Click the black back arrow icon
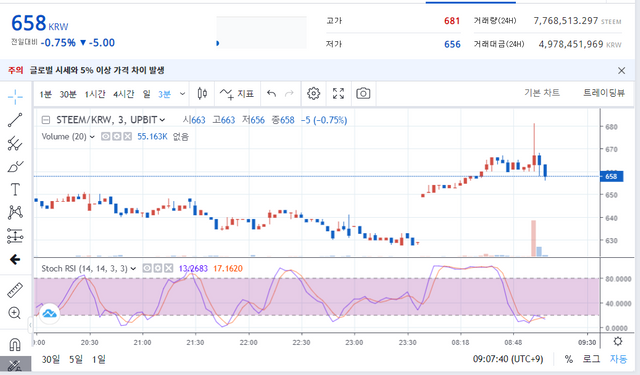Image resolution: width=640 pixels, height=375 pixels. [x=15, y=259]
